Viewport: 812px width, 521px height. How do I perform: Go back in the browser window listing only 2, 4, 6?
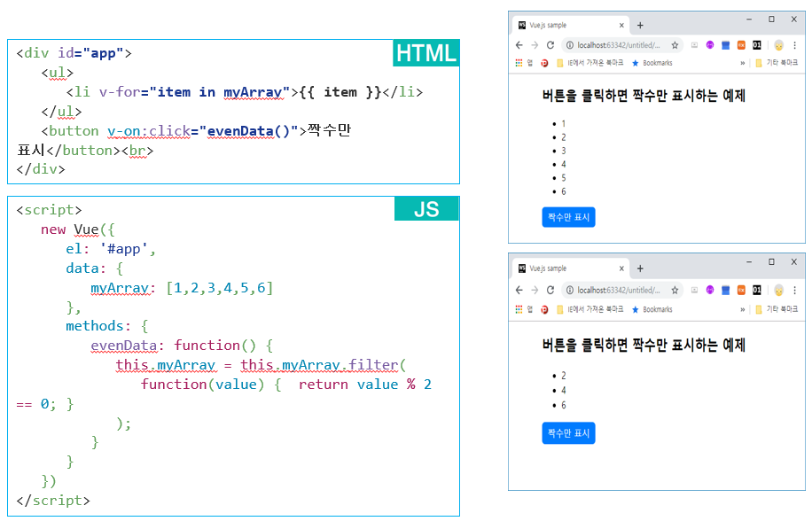point(519,291)
